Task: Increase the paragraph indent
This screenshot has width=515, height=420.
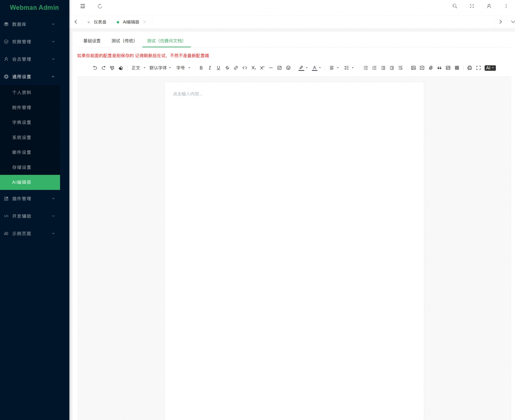Action: click(x=392, y=68)
